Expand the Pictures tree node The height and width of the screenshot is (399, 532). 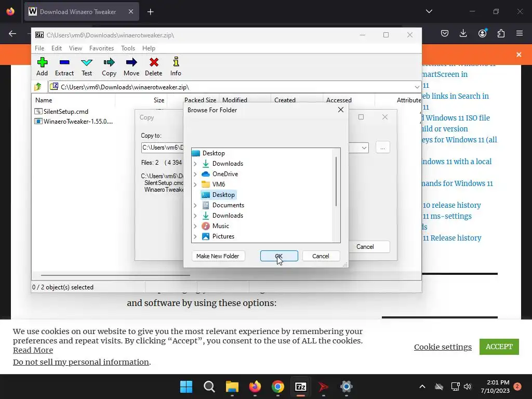[x=195, y=236]
